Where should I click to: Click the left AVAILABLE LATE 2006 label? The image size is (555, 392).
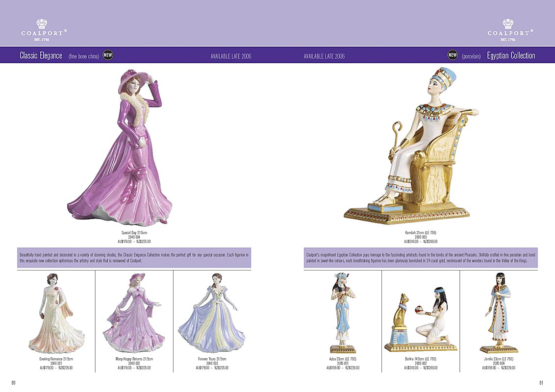[231, 56]
